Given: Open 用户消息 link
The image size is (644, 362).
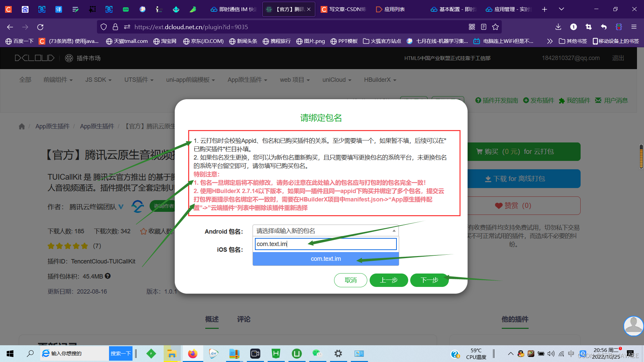Looking at the screenshot, I should click(x=611, y=100).
